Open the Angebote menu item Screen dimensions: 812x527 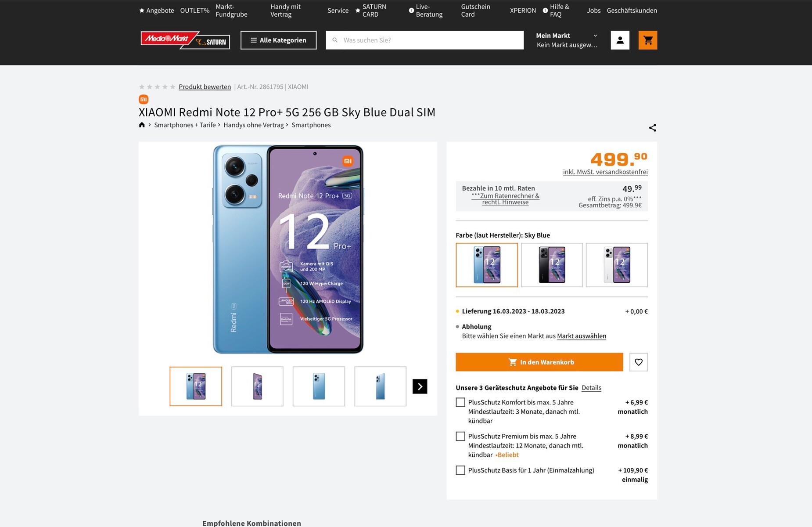157,11
